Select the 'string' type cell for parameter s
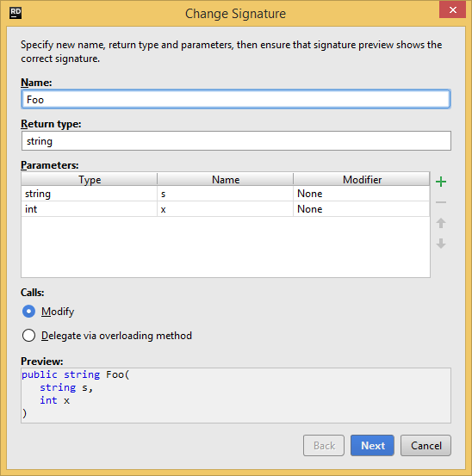Image resolution: width=472 pixels, height=476 pixels. pyautogui.click(x=90, y=194)
